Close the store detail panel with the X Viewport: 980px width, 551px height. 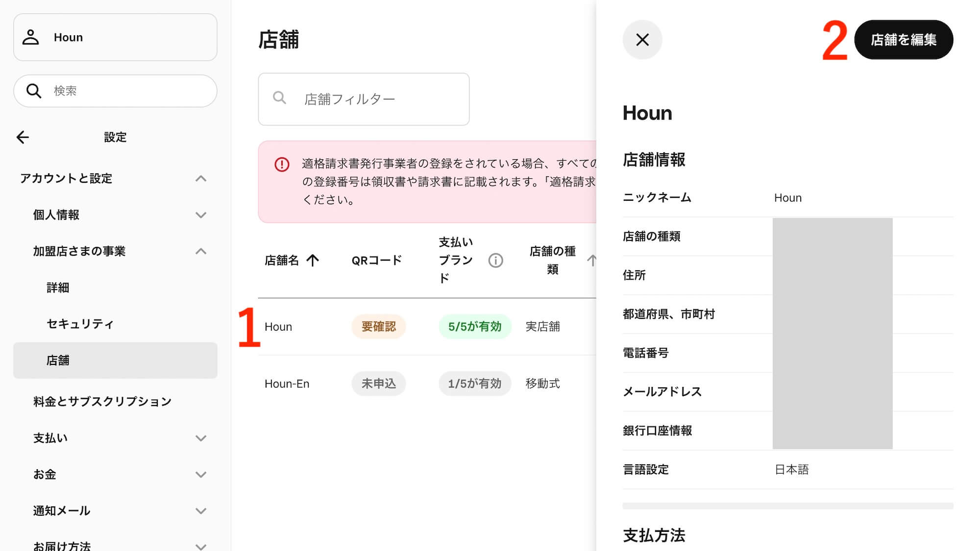[x=642, y=40]
